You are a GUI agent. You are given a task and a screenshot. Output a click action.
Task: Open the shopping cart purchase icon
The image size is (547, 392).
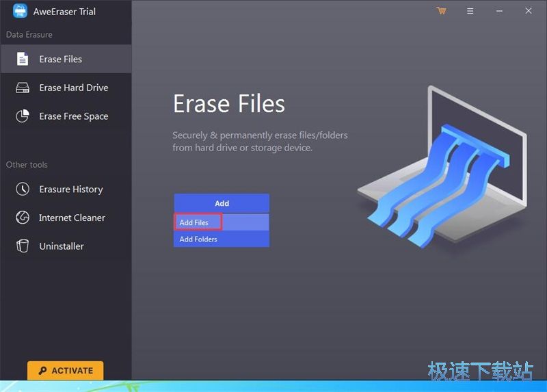click(x=441, y=11)
